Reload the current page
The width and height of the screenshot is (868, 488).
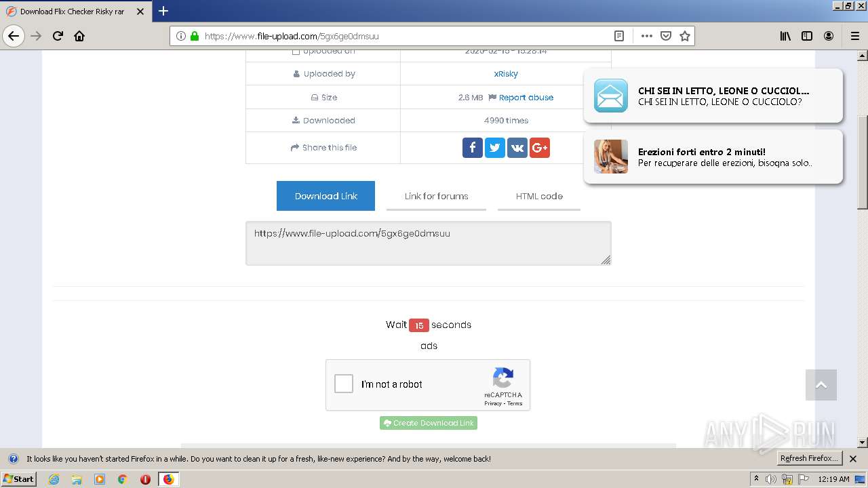pyautogui.click(x=58, y=36)
